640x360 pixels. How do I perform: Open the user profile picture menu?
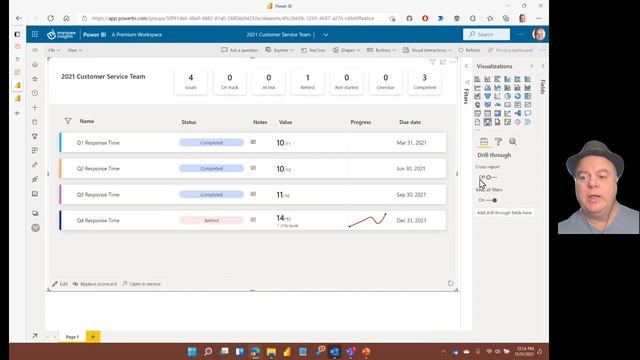[539, 34]
